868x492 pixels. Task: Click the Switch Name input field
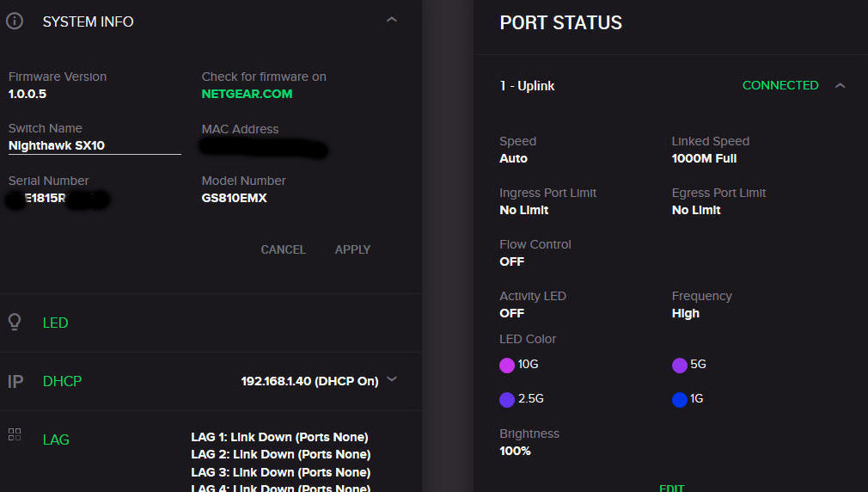point(95,145)
